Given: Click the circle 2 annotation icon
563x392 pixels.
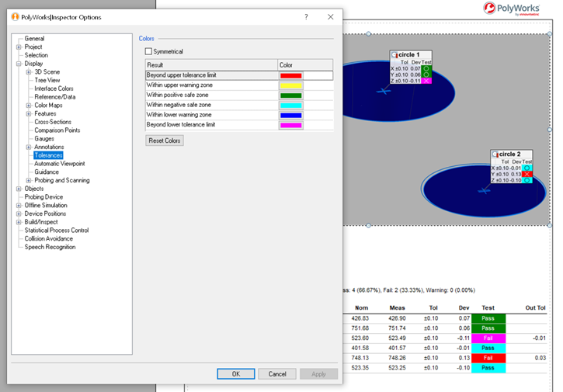Looking at the screenshot, I should pos(495,154).
